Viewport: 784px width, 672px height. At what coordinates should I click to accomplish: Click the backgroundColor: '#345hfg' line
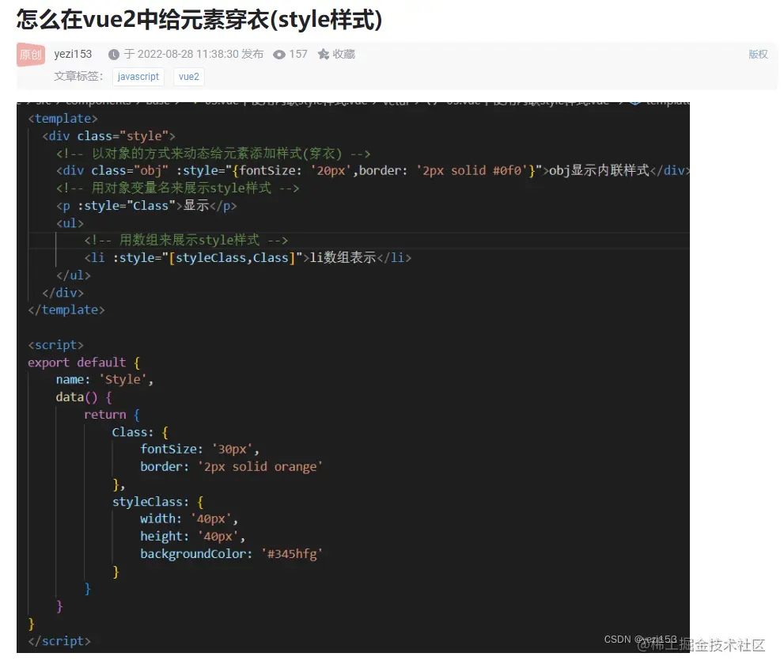(x=232, y=554)
